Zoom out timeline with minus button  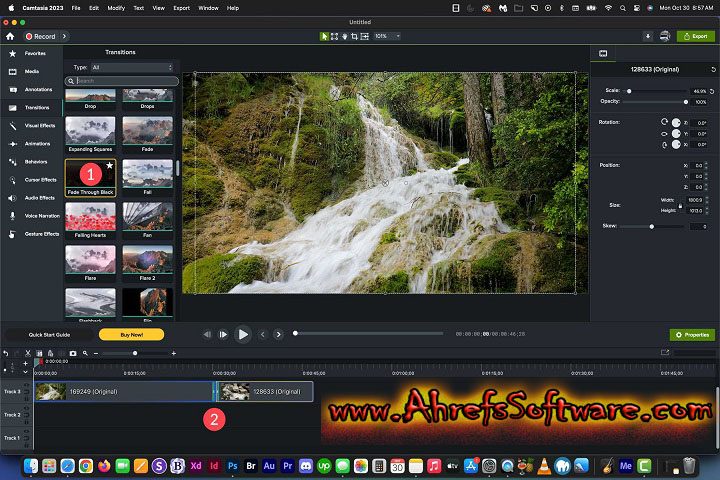click(96, 354)
